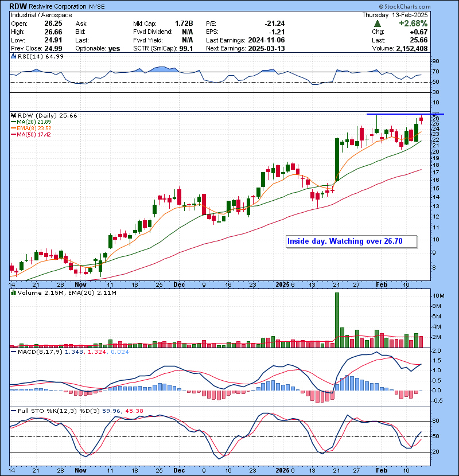Click the Mkt Cap value 1.72B
The height and width of the screenshot is (476, 459).
click(x=184, y=24)
